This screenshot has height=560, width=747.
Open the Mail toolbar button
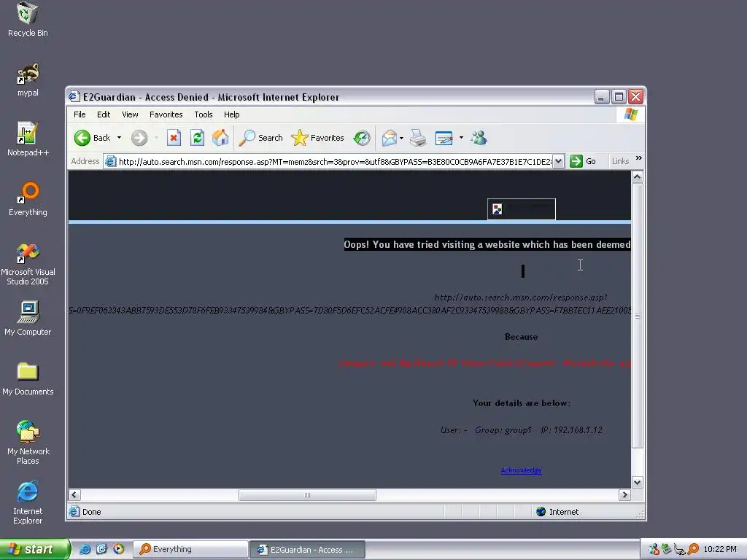(x=390, y=138)
